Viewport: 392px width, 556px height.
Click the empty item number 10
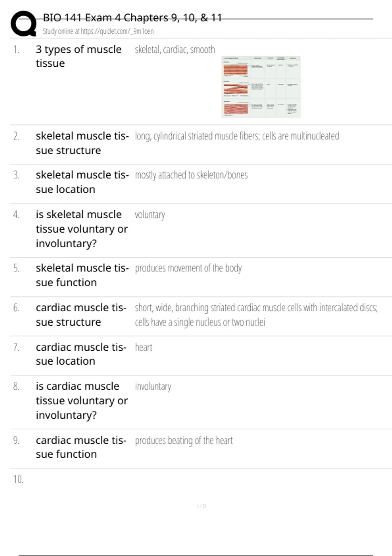[18, 479]
